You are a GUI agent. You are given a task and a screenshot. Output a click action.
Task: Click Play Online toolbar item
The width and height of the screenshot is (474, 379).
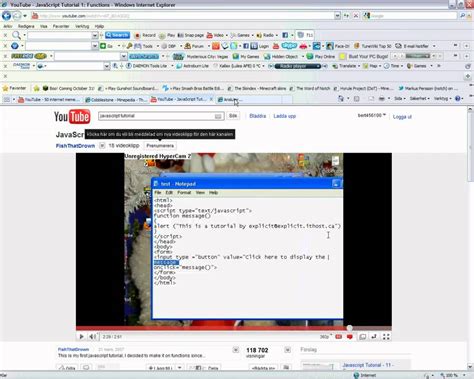click(321, 56)
